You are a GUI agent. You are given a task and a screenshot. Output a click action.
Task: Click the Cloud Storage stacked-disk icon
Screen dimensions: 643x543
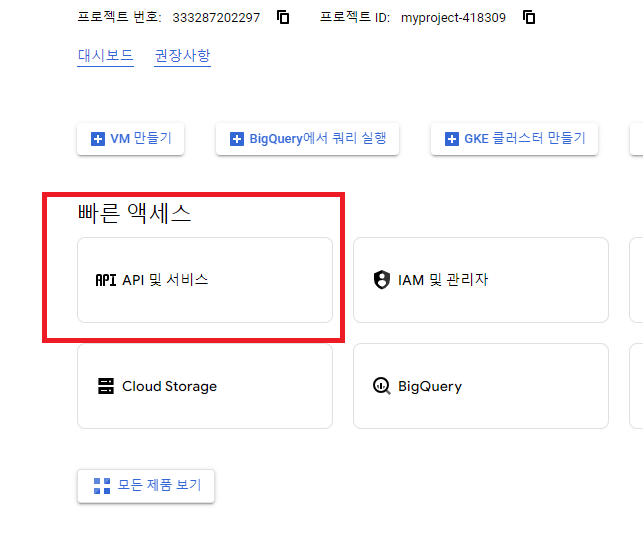106,386
